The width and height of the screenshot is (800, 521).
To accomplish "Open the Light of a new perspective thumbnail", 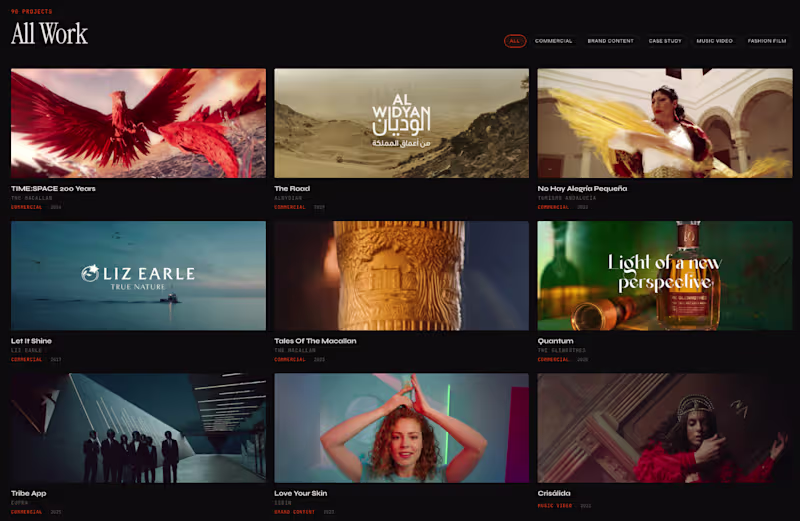I will coord(665,276).
